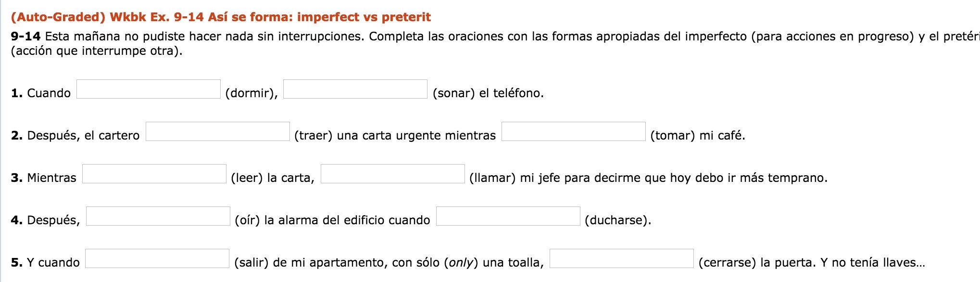This screenshot has width=980, height=282.
Task: Click the ducharse answer field
Action: pos(508,216)
